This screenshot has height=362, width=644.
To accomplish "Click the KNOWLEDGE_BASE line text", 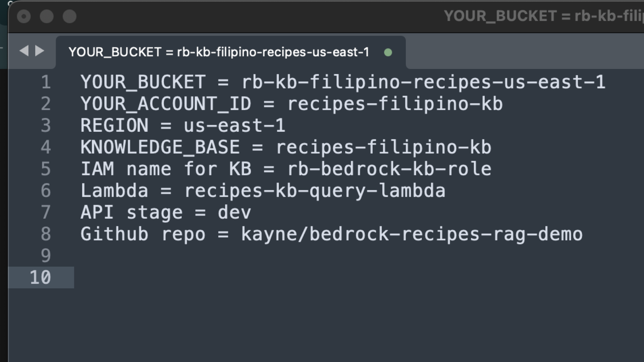I will pos(285,147).
